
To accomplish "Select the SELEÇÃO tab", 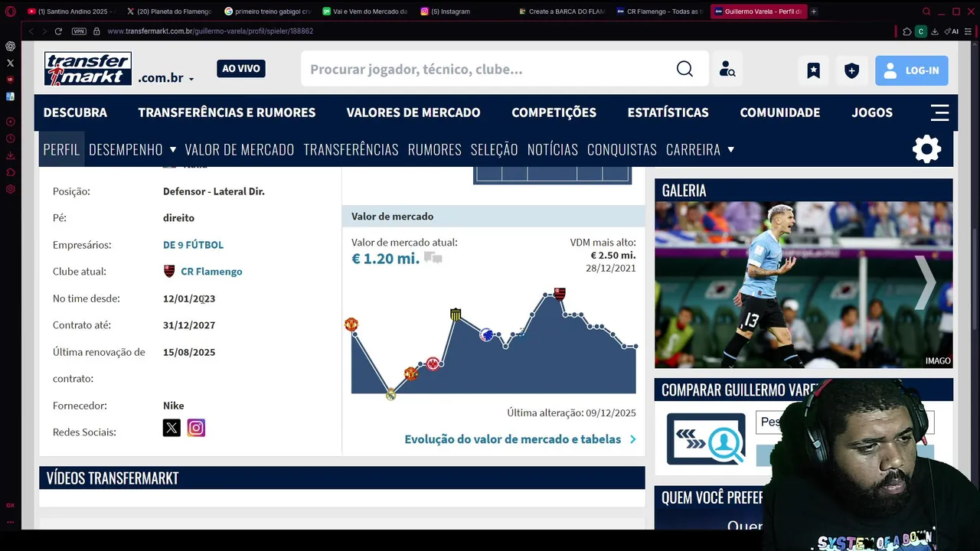I will click(x=494, y=149).
